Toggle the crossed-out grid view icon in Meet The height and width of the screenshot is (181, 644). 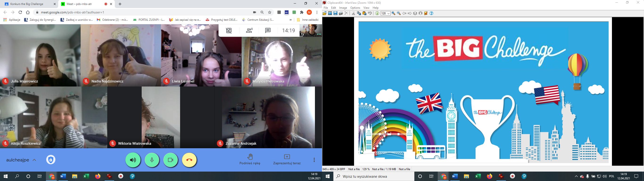[x=229, y=30]
